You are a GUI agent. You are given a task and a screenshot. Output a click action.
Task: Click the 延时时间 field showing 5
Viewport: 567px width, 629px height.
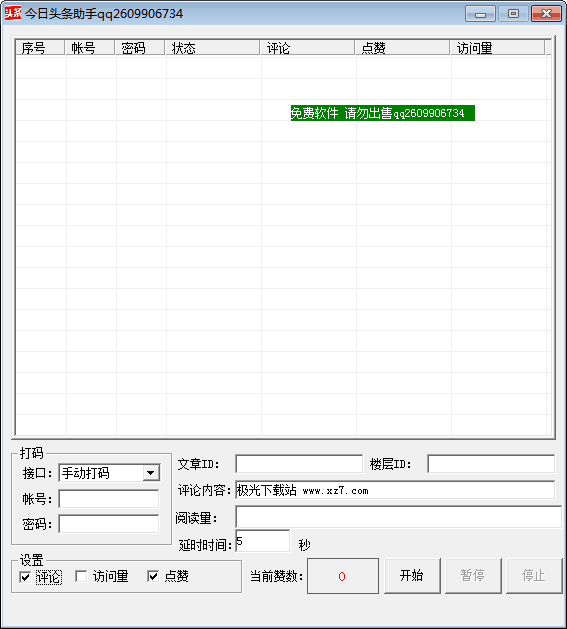point(262,541)
